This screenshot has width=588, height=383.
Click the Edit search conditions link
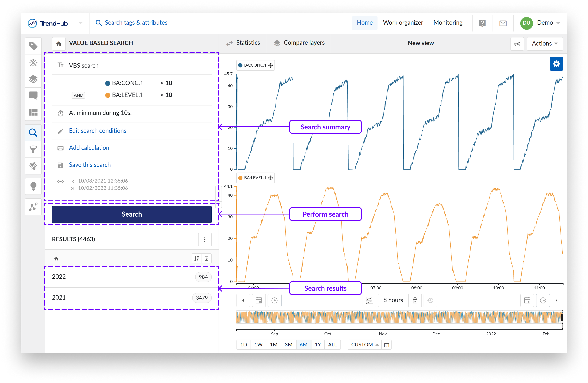97,131
